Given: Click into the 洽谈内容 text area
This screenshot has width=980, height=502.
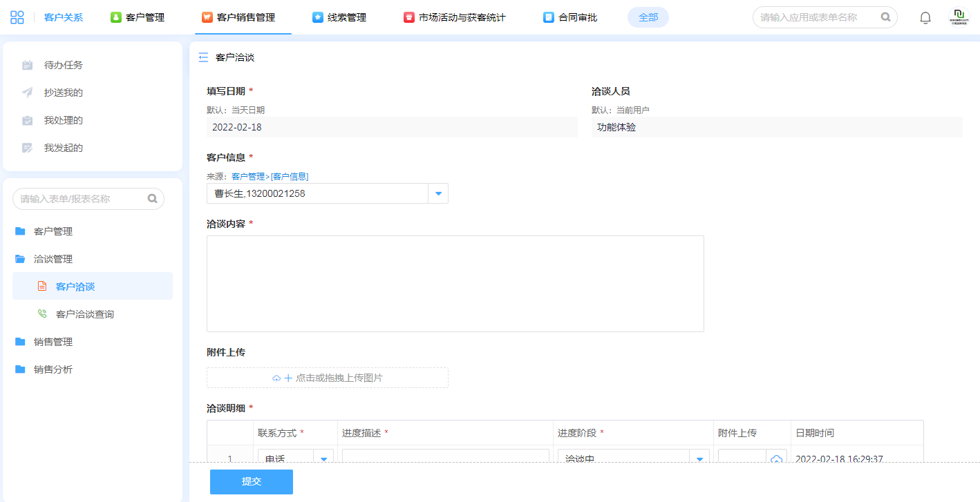Looking at the screenshot, I should (x=455, y=284).
